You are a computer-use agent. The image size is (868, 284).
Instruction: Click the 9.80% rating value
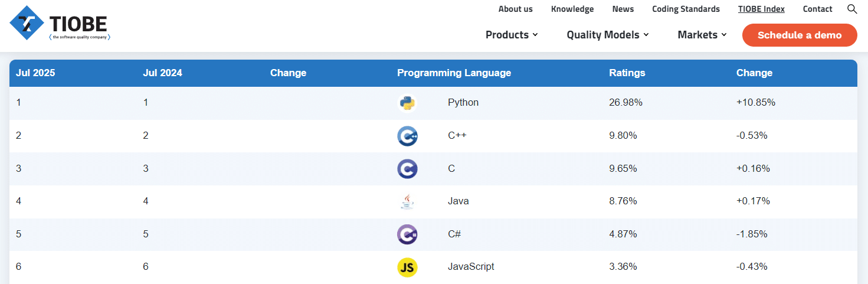click(x=623, y=136)
